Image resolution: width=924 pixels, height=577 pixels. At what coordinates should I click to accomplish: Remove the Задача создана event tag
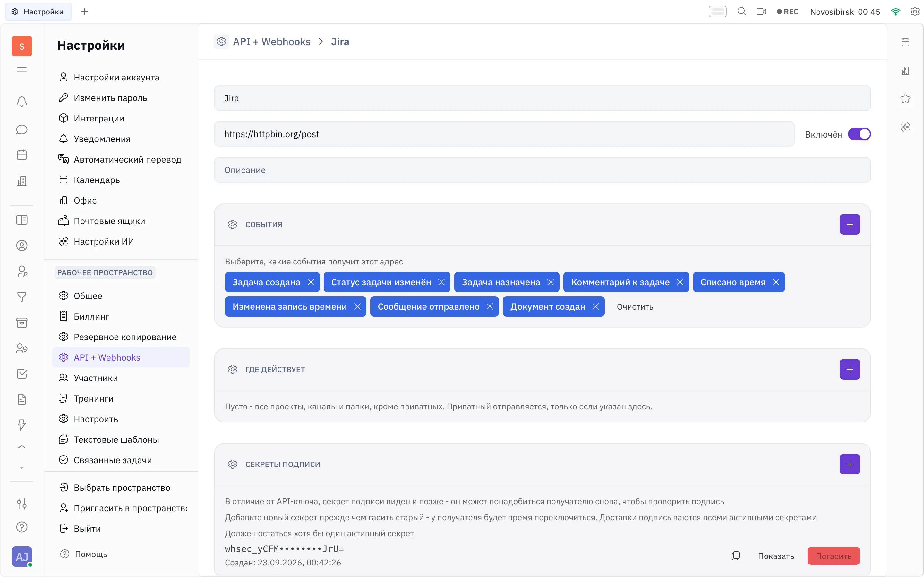point(311,282)
